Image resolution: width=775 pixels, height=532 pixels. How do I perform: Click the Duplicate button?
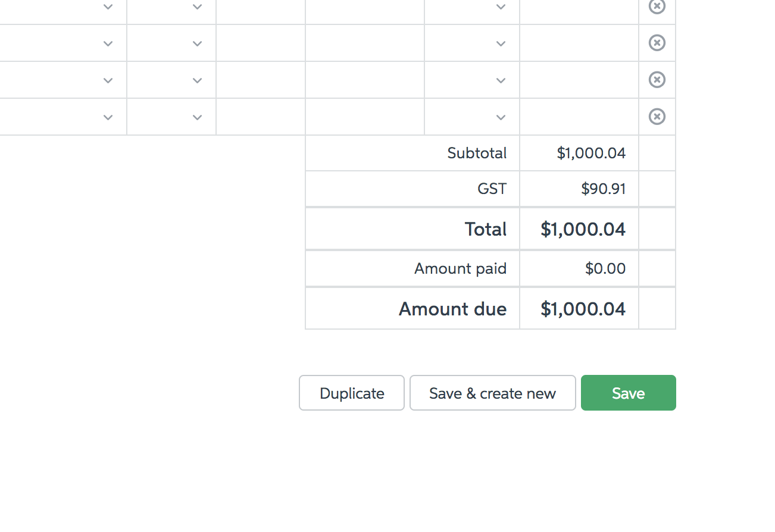point(352,393)
